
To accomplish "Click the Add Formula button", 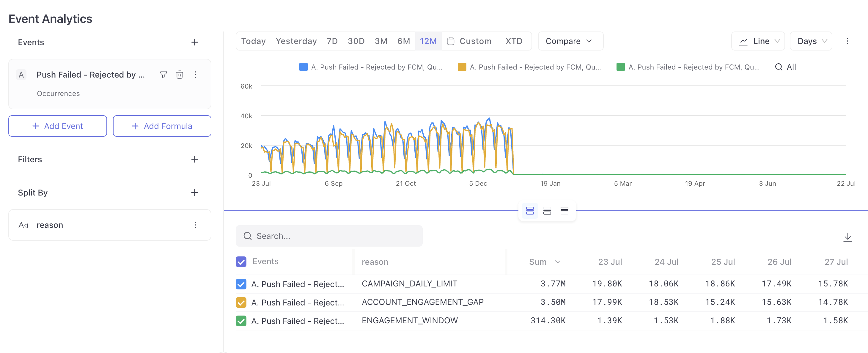I will [162, 126].
